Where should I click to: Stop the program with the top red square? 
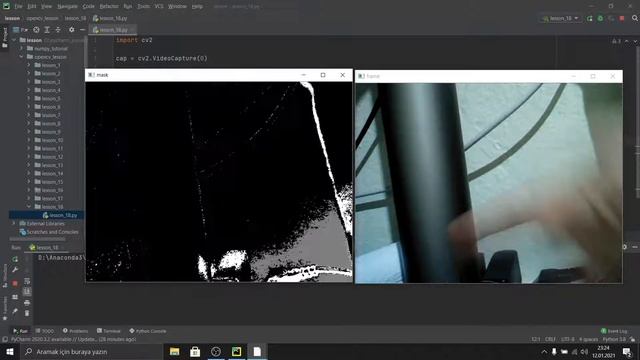tap(622, 18)
